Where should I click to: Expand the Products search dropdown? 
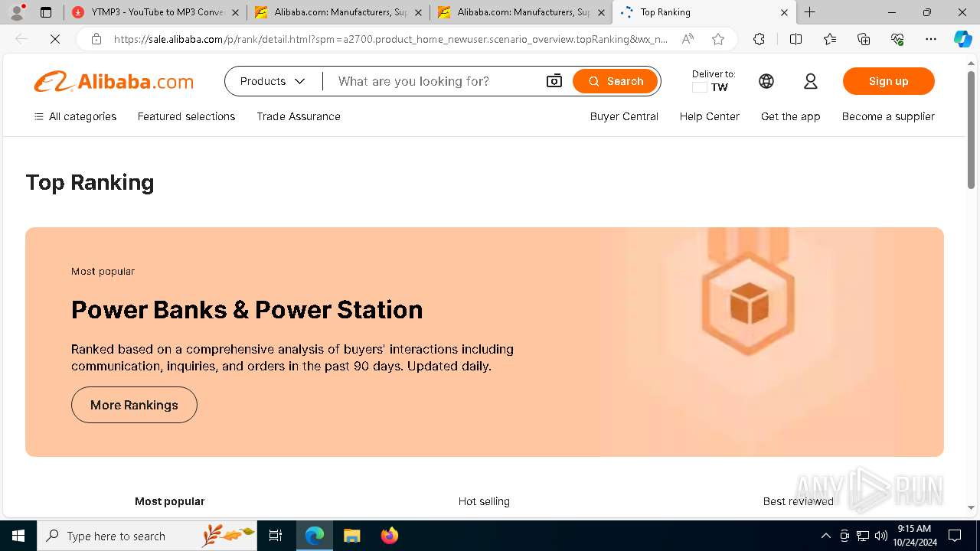point(273,81)
